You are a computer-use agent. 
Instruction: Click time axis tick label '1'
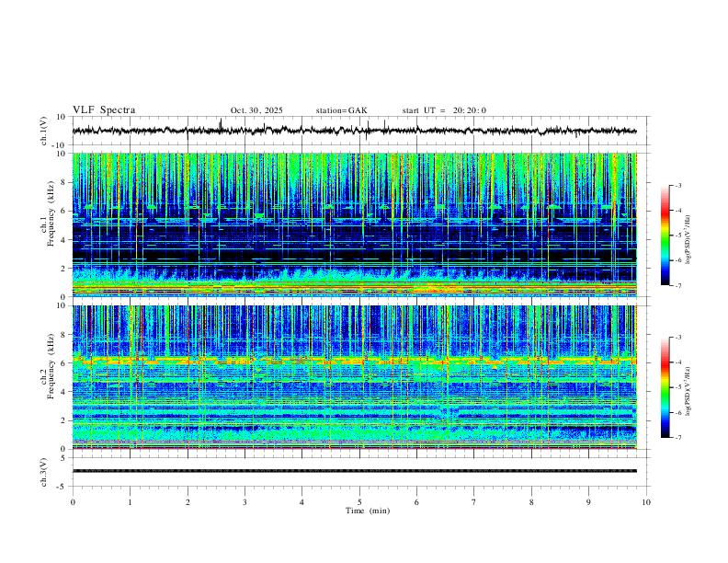pyautogui.click(x=130, y=502)
